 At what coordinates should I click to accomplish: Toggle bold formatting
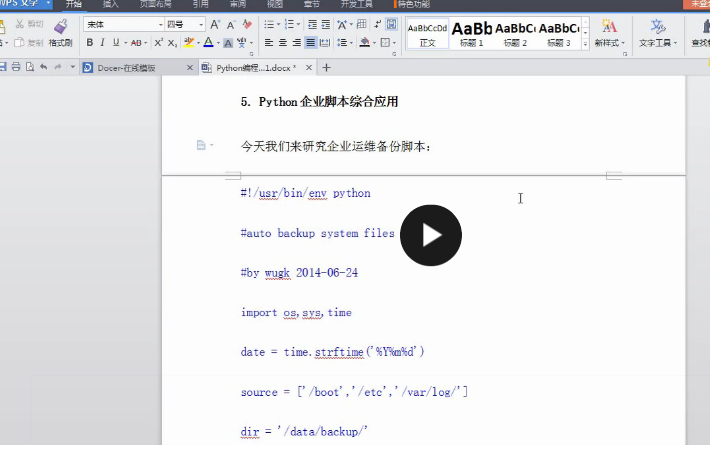(90, 43)
